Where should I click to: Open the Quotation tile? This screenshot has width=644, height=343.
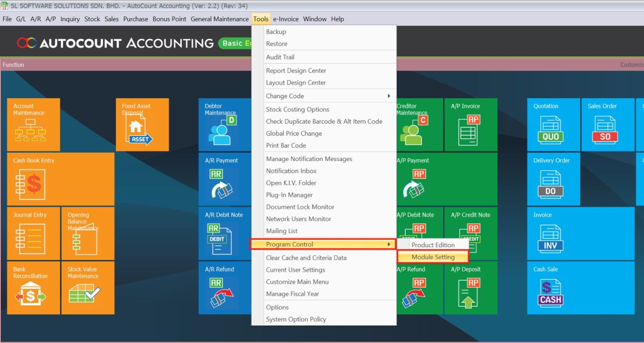click(554, 124)
